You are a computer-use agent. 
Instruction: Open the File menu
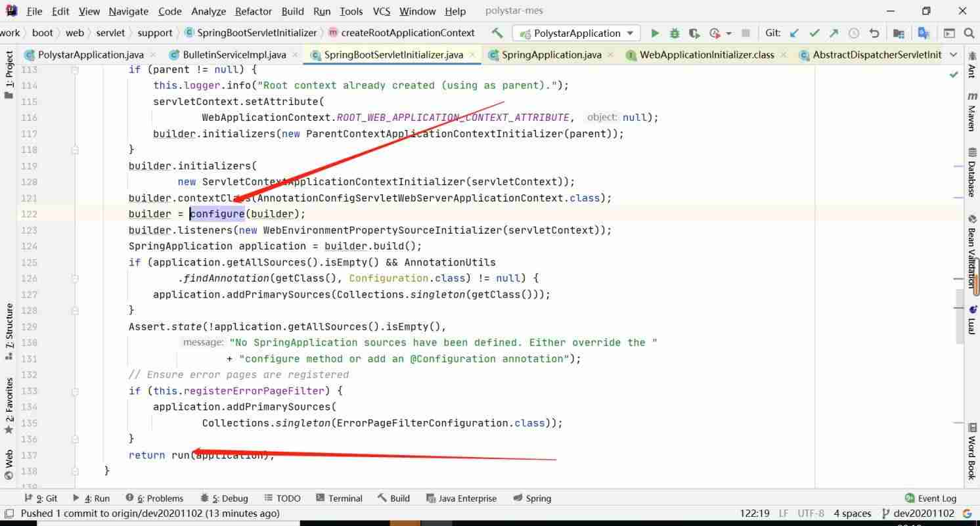(35, 11)
